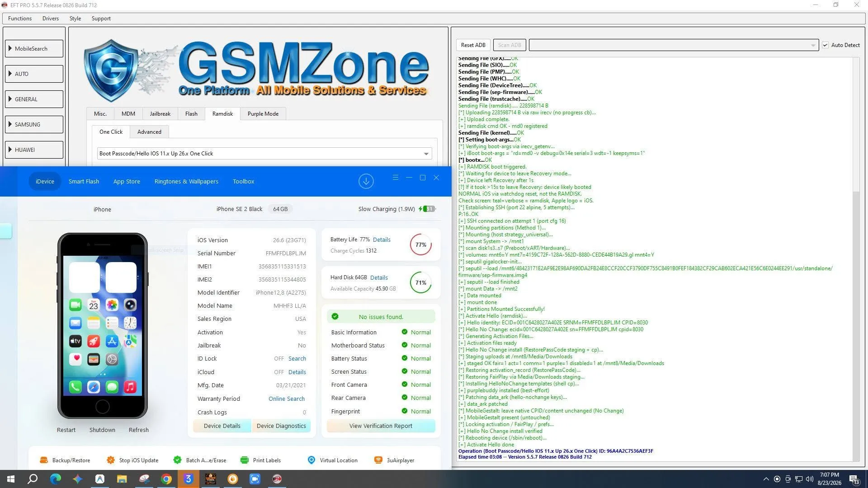
Task: Click the EFT Pro icon in taskbar
Action: 277,479
